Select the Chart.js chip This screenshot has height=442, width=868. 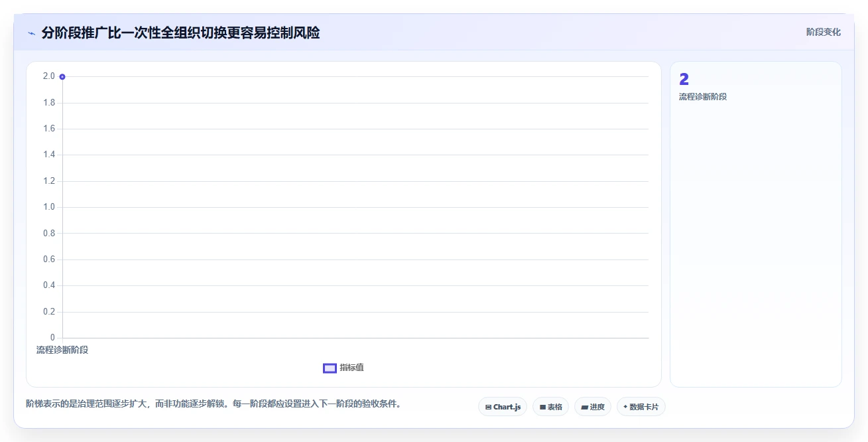point(503,407)
